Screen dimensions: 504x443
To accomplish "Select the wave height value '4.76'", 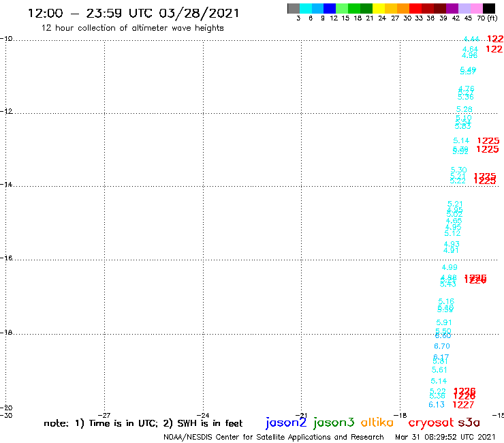I will click(x=467, y=89).
